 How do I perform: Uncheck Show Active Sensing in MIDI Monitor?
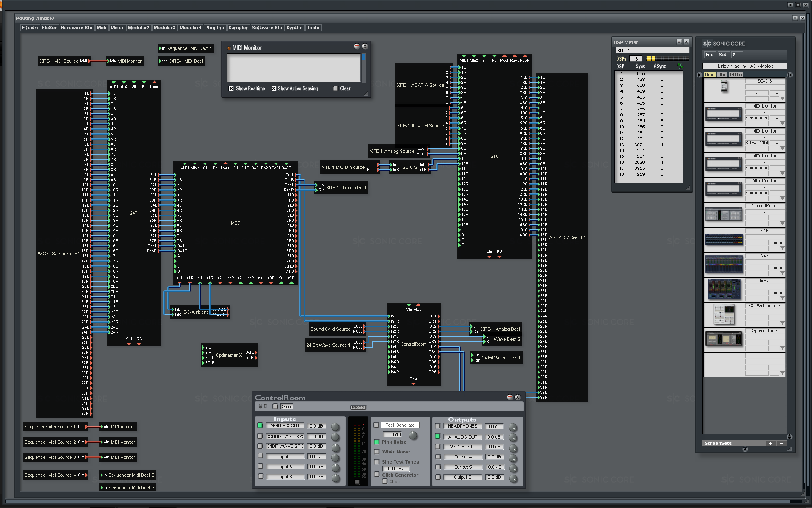coord(274,88)
